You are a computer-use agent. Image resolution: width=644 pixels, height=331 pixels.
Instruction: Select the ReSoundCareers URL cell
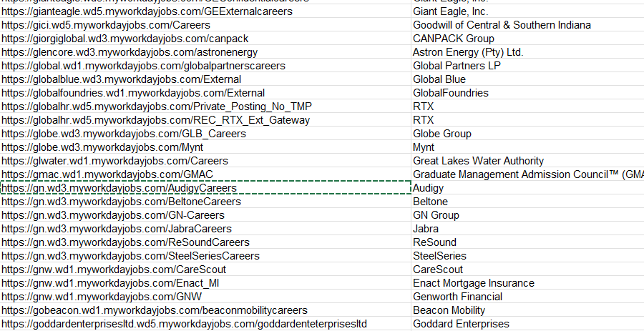point(205,242)
